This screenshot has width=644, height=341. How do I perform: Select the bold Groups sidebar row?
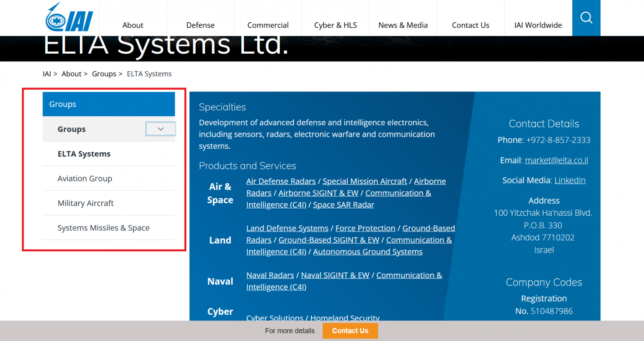click(109, 129)
